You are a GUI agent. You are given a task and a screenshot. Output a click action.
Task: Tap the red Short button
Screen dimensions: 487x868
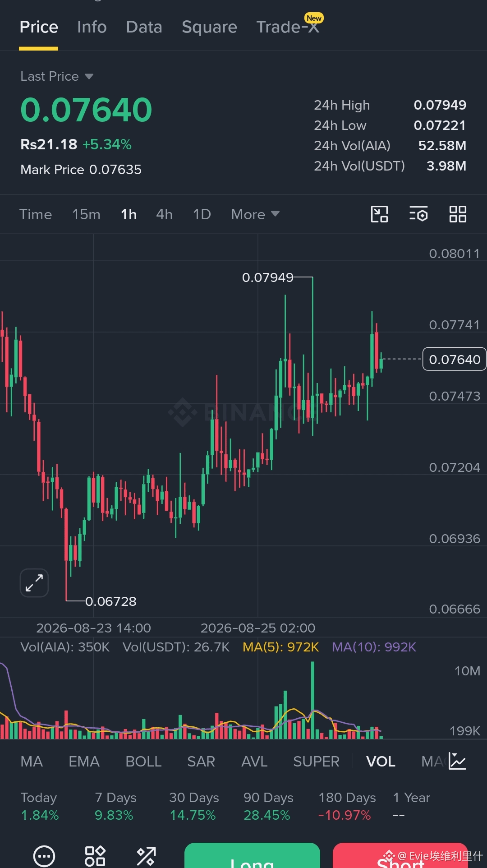click(400, 855)
